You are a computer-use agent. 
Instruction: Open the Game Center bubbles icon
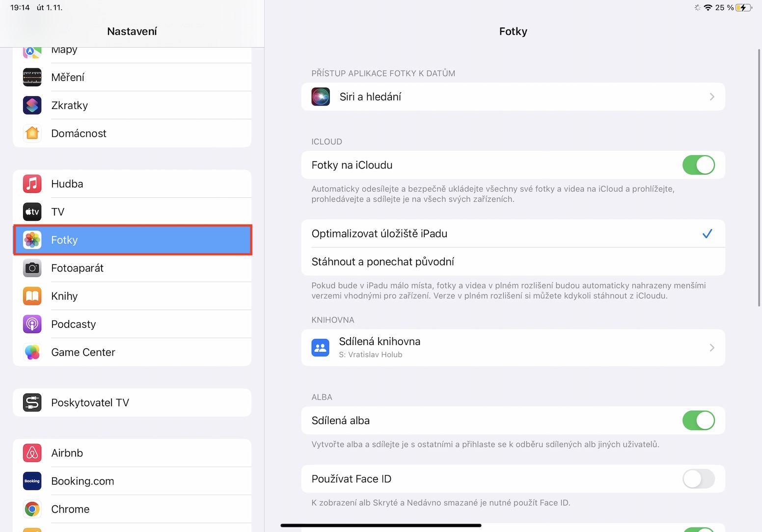click(x=32, y=352)
